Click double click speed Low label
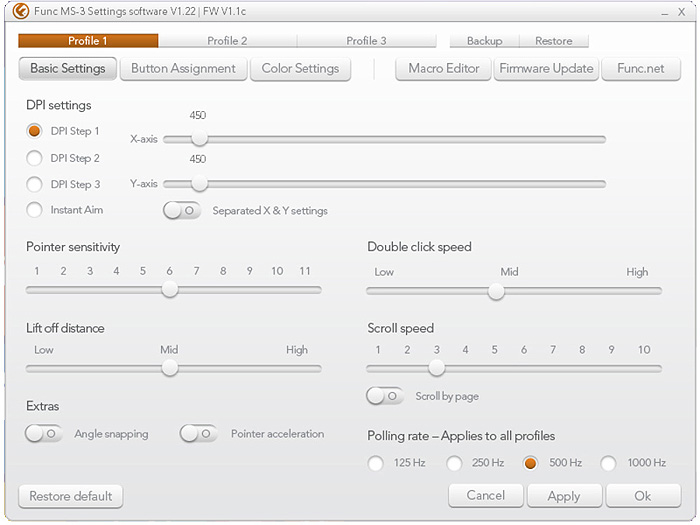 click(384, 272)
